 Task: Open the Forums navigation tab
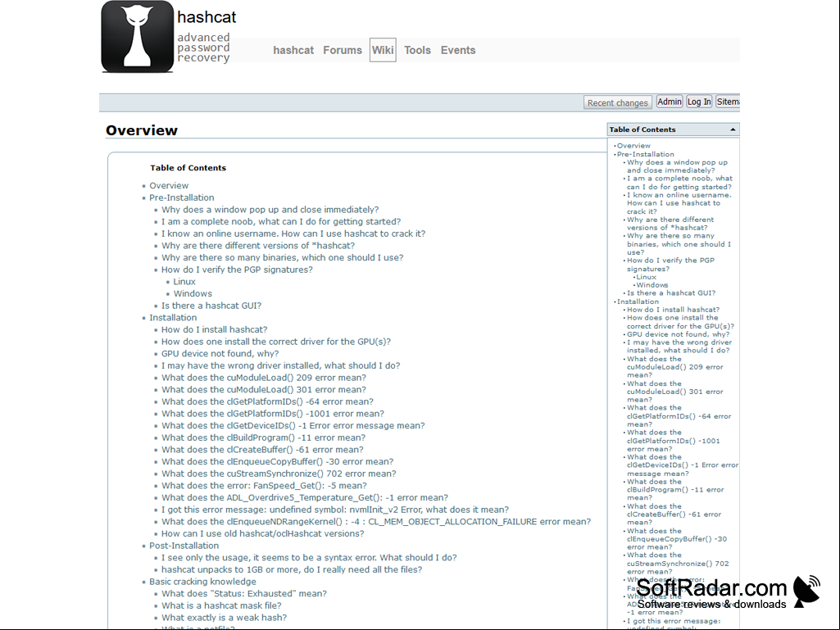[343, 50]
